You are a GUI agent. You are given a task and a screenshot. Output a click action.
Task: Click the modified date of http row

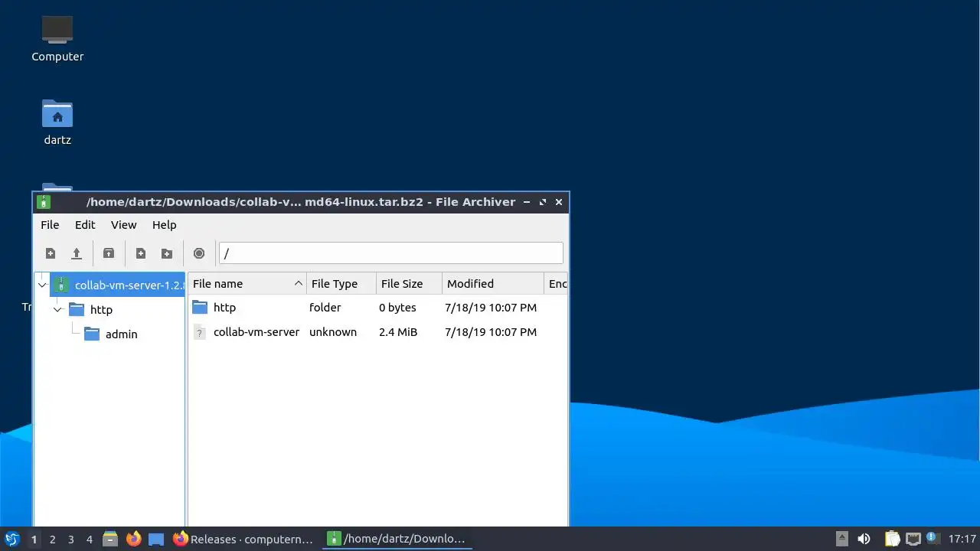pos(491,308)
